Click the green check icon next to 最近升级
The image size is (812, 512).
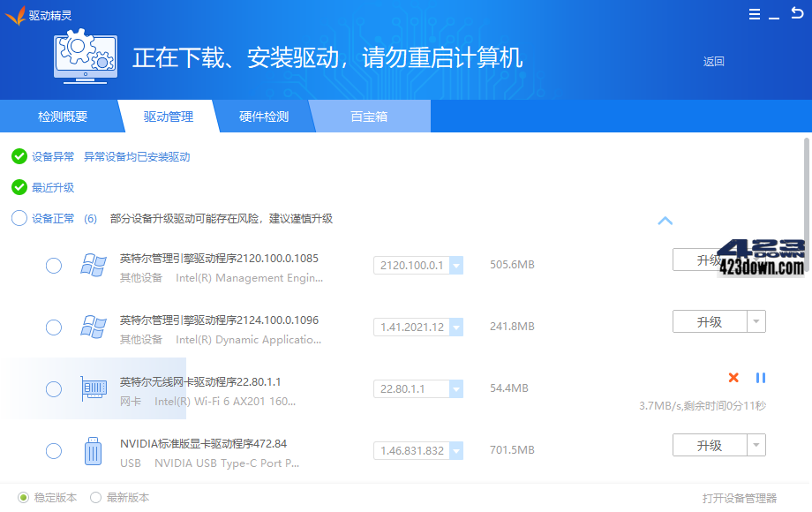[19, 187]
